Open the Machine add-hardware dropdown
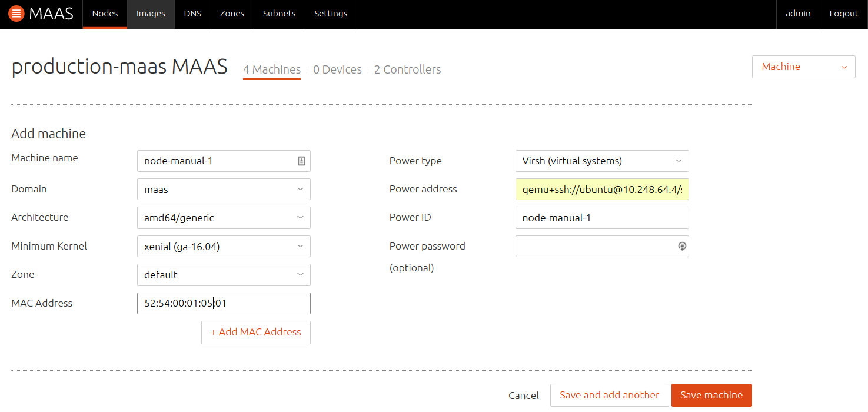868x412 pixels. [803, 67]
